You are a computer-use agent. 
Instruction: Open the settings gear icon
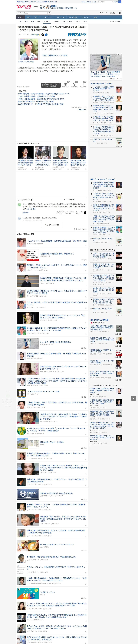point(120,13)
